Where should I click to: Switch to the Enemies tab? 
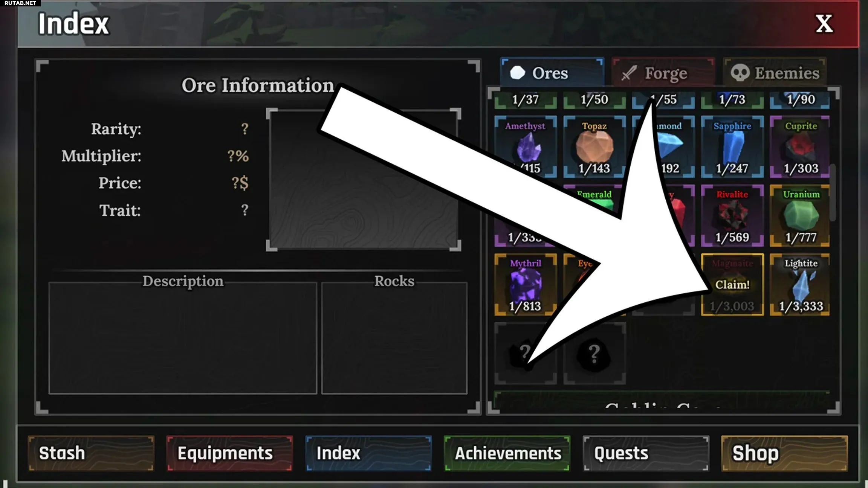(x=775, y=72)
